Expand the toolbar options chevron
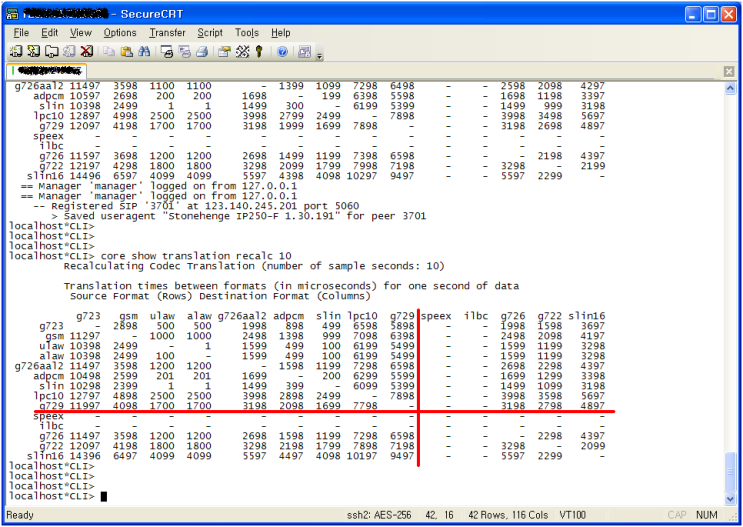This screenshot has width=743, height=527. pos(319,53)
